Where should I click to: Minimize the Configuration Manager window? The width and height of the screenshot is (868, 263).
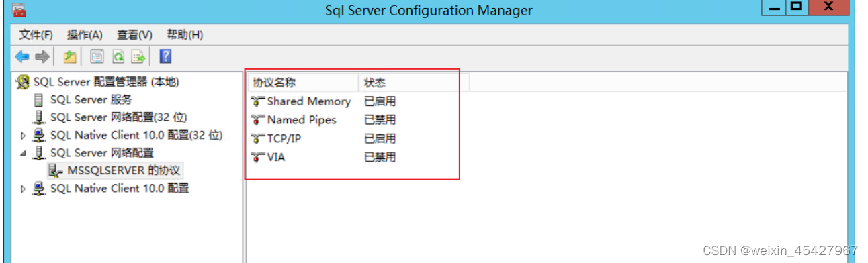(x=775, y=7)
